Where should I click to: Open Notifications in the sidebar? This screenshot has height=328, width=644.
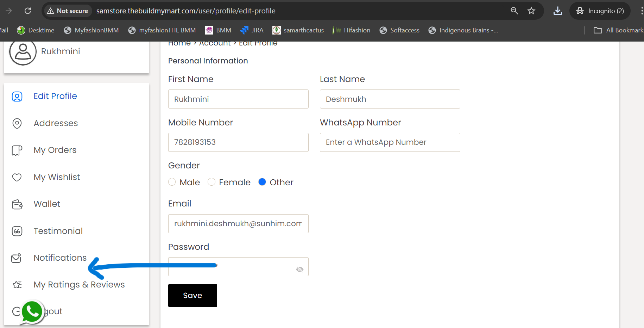point(60,258)
